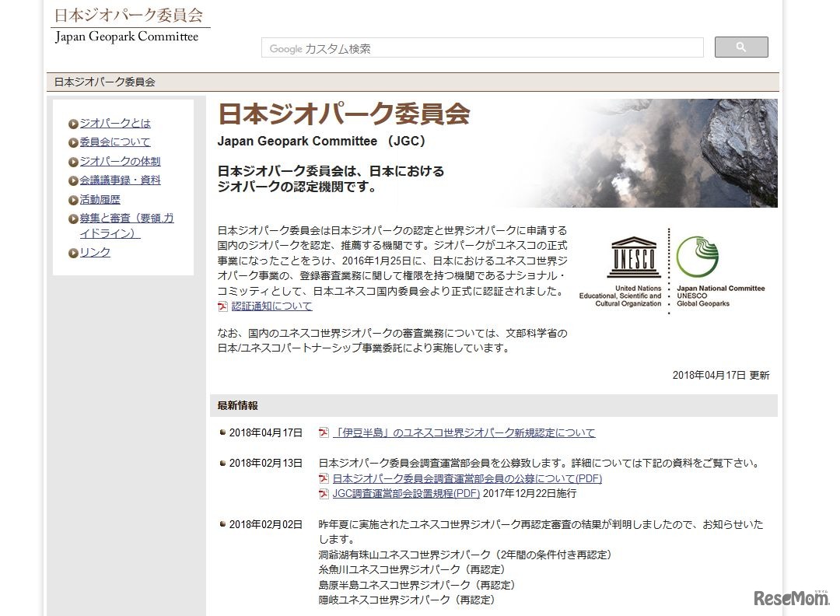
Task: Click the Japan National Committee UNESCO Global Geoparks caption
Action: (720, 296)
